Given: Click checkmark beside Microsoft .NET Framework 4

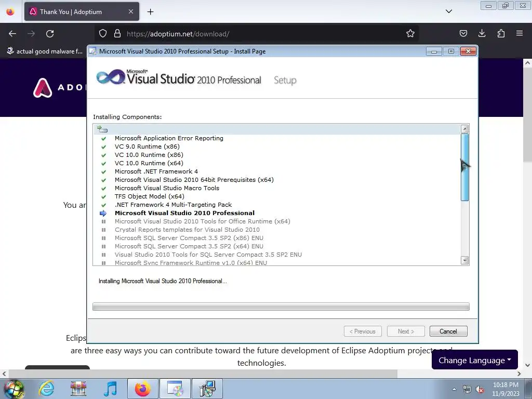Looking at the screenshot, I should pyautogui.click(x=103, y=171).
